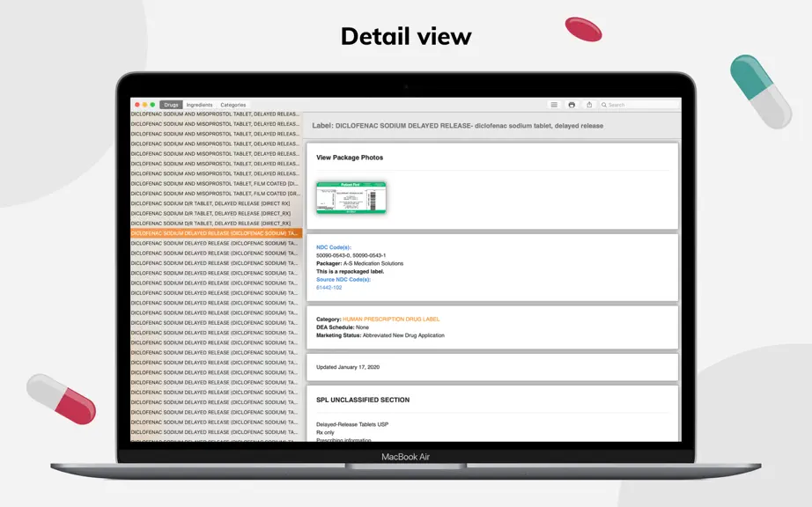Focus the Search field in the toolbar

[639, 105]
